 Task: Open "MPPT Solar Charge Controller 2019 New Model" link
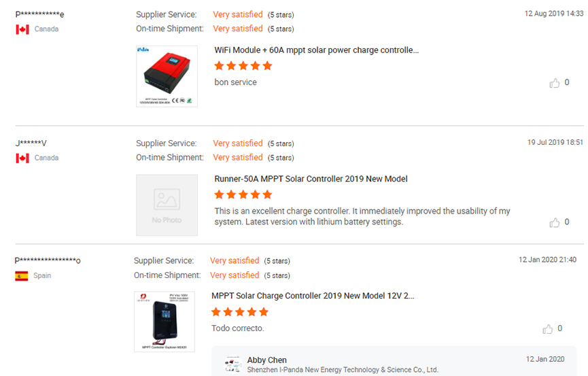tap(313, 296)
